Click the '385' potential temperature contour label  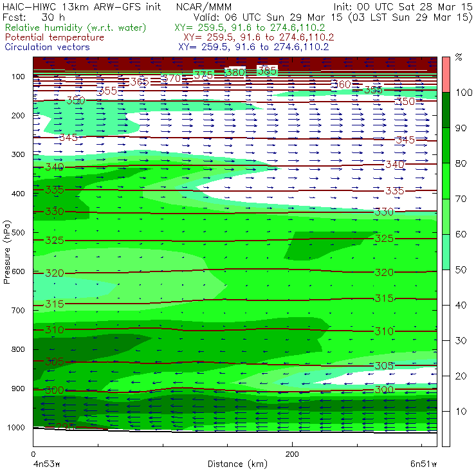tap(267, 71)
